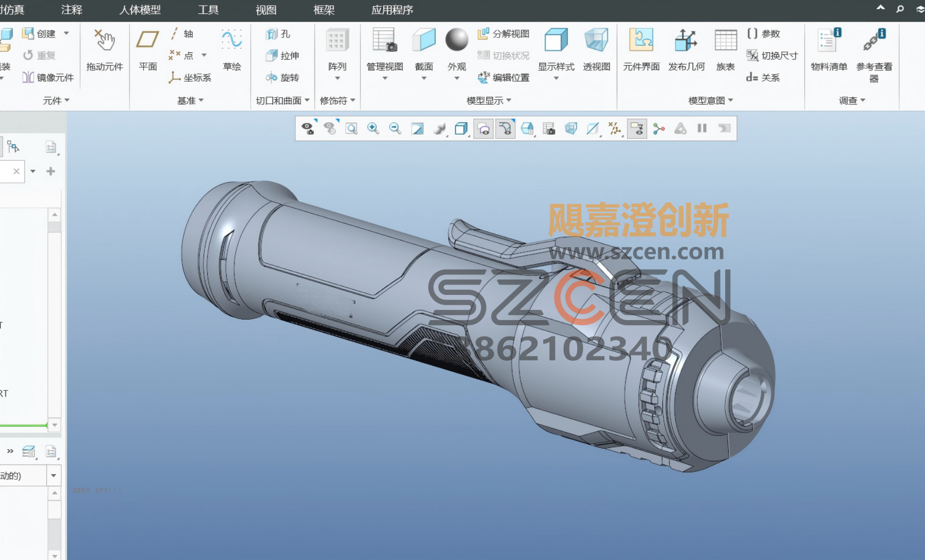925x560 pixels.
Task: Click the refit magnifier icon in graphics toolbar
Action: click(x=351, y=128)
